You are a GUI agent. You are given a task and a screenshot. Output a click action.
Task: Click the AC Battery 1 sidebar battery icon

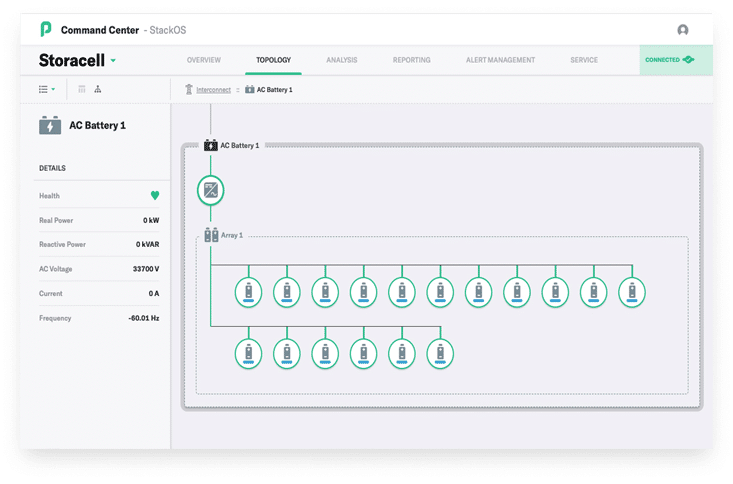50,125
